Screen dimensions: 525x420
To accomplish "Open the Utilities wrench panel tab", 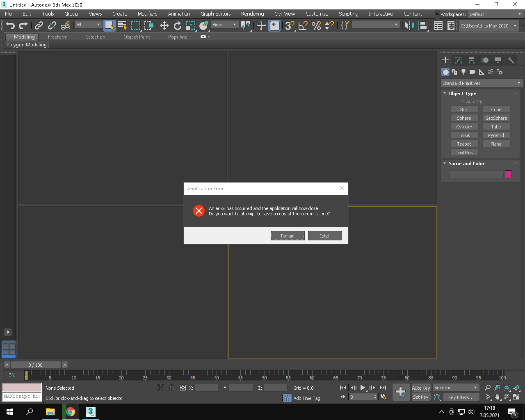I will coord(511,60).
